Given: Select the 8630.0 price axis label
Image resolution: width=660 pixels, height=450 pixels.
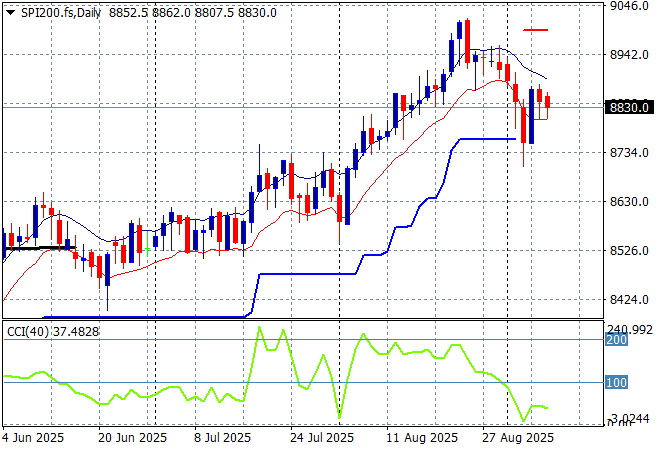Looking at the screenshot, I should (x=629, y=202).
